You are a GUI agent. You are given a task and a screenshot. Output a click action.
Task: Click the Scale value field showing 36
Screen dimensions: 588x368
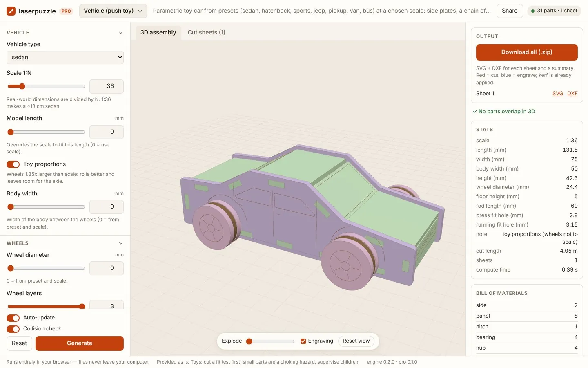[107, 86]
